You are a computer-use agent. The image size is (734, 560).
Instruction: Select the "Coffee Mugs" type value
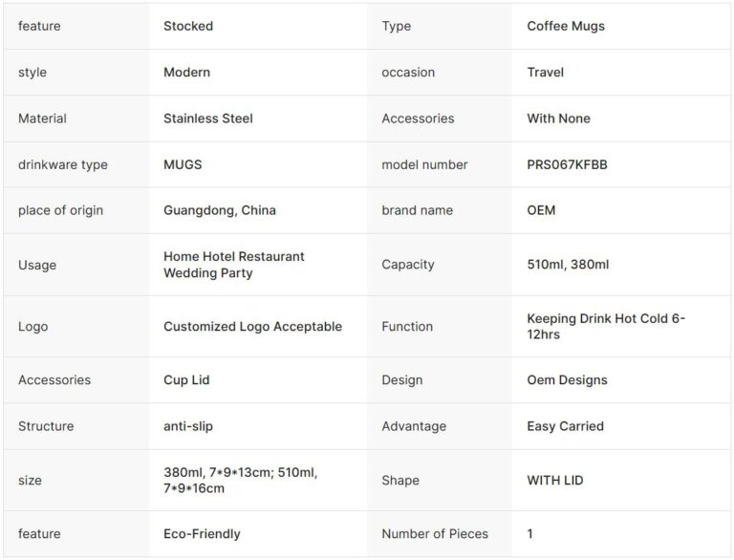pyautogui.click(x=566, y=26)
